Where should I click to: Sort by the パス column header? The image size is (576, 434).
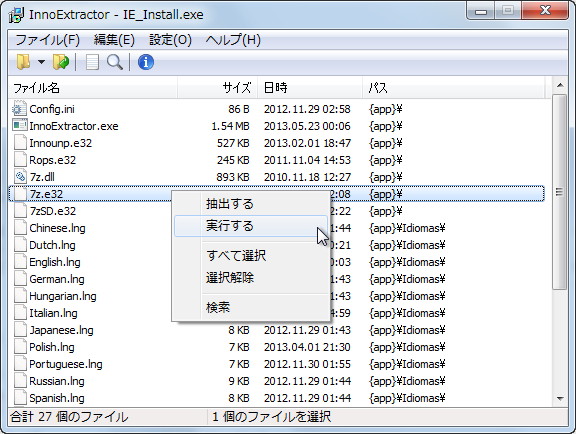(x=454, y=87)
